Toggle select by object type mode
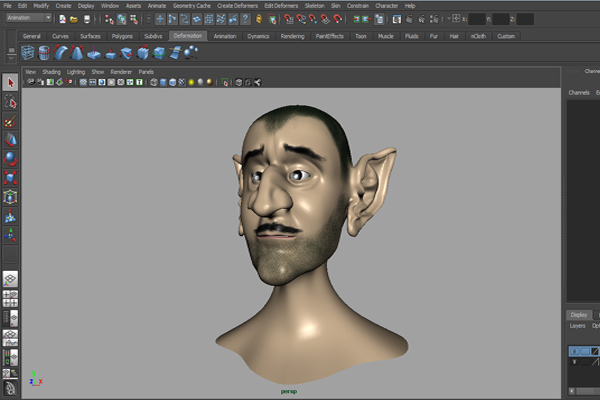This screenshot has height=400, width=600. click(122, 19)
